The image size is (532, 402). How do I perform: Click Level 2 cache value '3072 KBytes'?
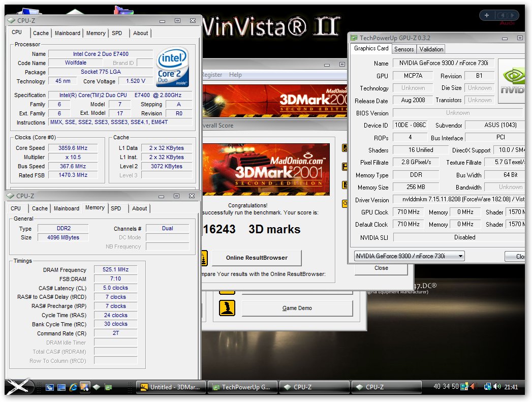point(167,166)
